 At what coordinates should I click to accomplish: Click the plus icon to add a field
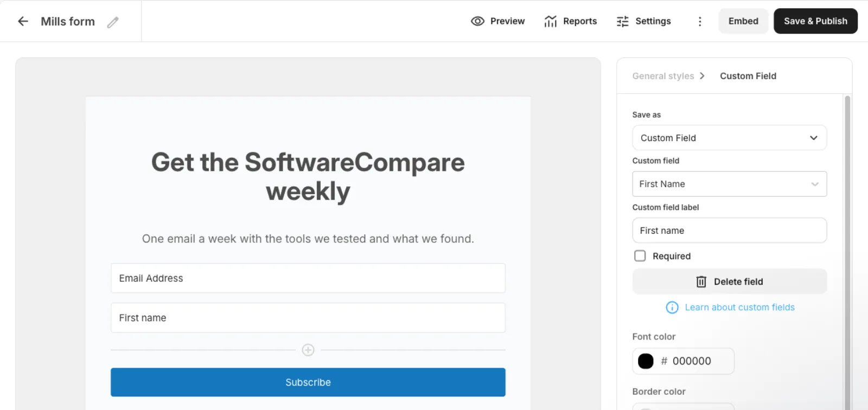pos(308,350)
